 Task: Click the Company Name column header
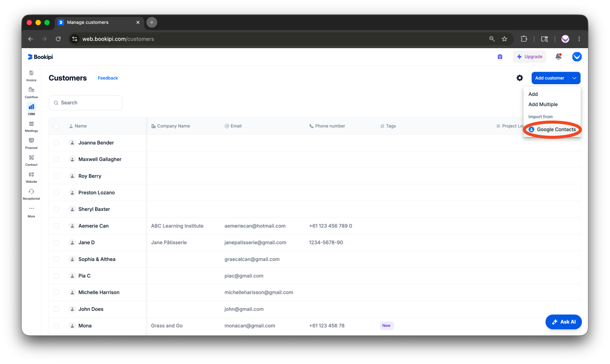tap(170, 126)
